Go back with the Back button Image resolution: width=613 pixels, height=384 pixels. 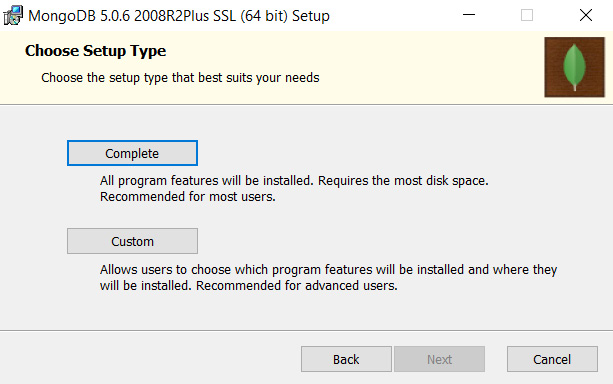click(346, 359)
